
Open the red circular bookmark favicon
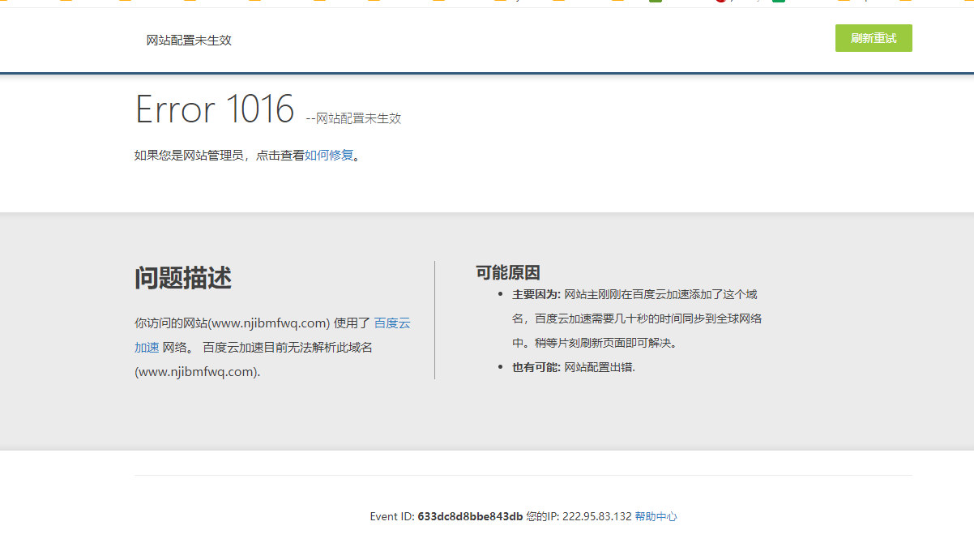pos(720,4)
